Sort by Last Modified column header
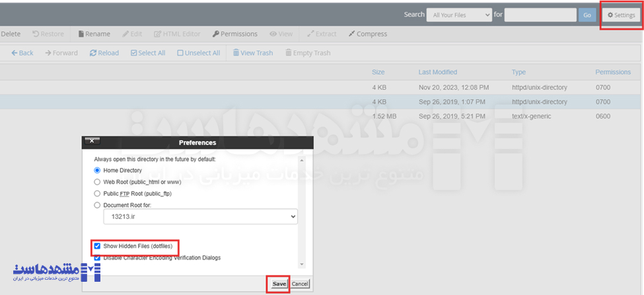The width and height of the screenshot is (644, 295). click(x=438, y=72)
